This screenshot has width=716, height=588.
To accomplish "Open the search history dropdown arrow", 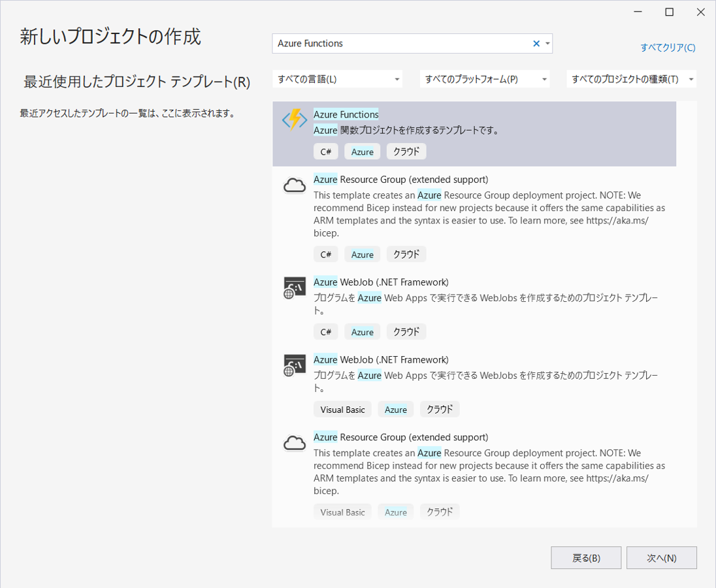I will (547, 43).
